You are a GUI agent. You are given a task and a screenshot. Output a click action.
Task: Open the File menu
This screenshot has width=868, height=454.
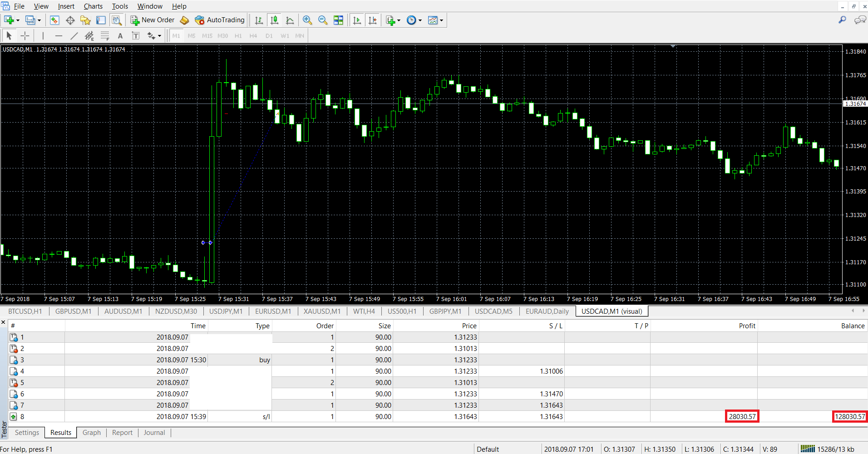(x=19, y=6)
